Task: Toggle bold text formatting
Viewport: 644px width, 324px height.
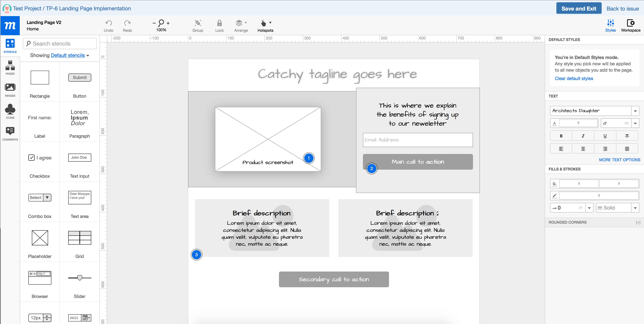Action: [561, 136]
